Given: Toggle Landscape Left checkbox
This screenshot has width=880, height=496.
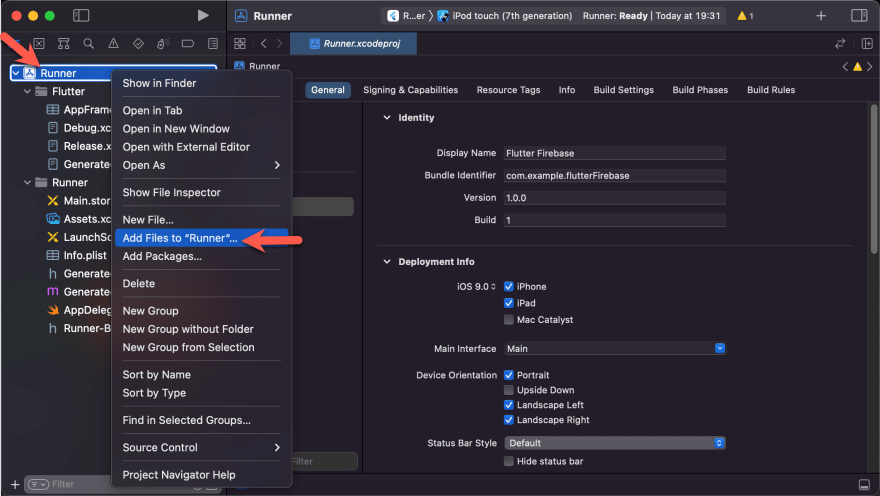Looking at the screenshot, I should 508,405.
